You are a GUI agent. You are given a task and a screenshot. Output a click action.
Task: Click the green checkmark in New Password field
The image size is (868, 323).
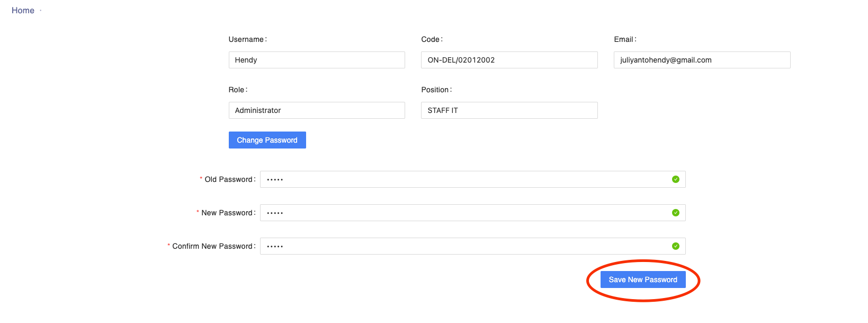point(675,213)
